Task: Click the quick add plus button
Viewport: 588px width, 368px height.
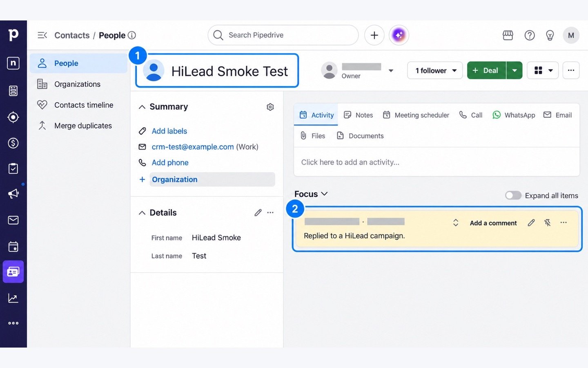Action: point(374,35)
